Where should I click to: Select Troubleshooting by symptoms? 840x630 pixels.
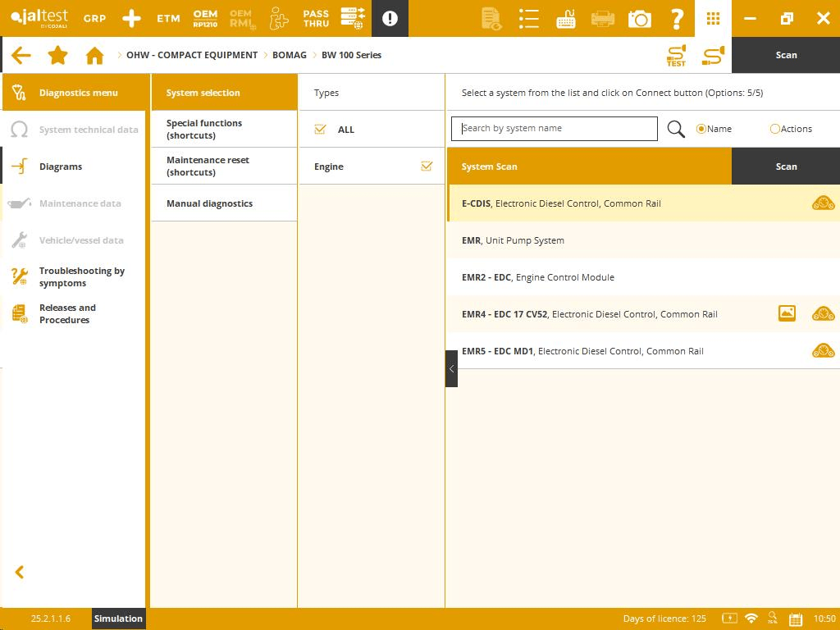[x=81, y=276]
